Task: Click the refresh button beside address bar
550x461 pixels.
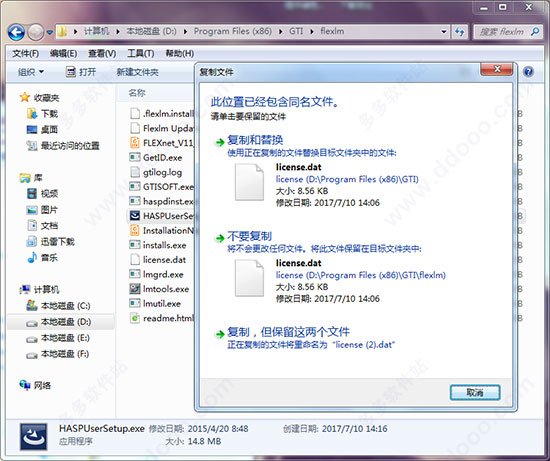Action: [x=460, y=32]
